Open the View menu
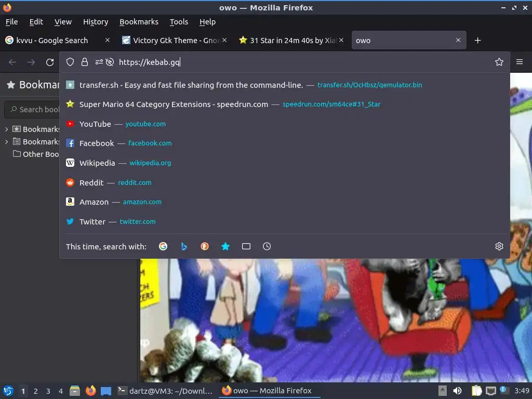 [63, 22]
